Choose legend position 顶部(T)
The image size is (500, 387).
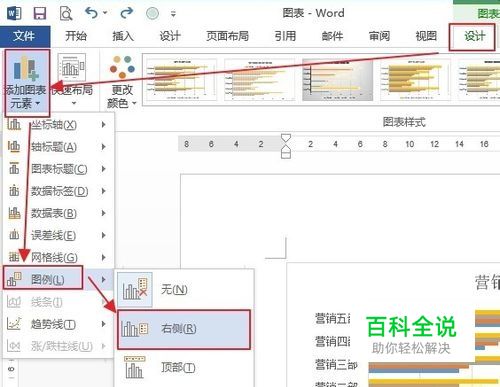click(x=184, y=367)
